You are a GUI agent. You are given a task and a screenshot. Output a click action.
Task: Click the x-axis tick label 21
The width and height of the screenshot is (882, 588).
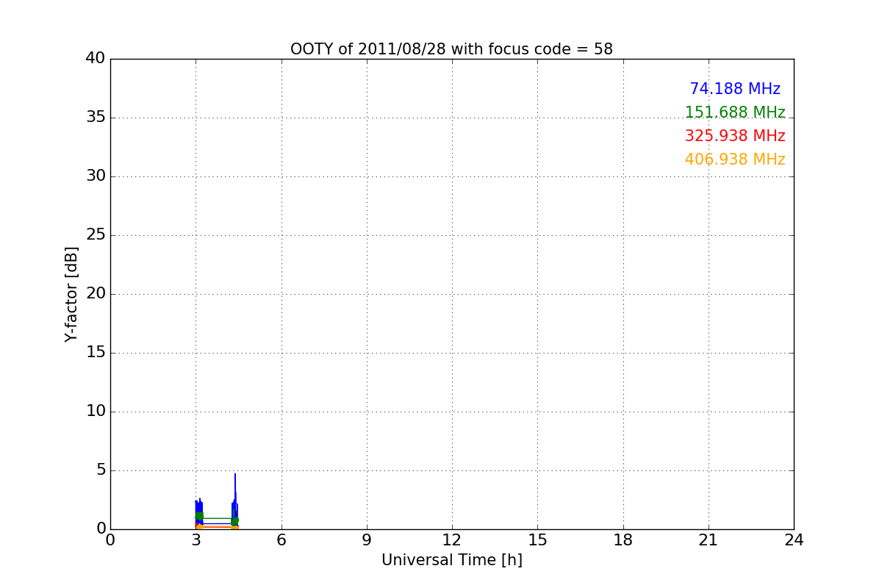pyautogui.click(x=709, y=540)
